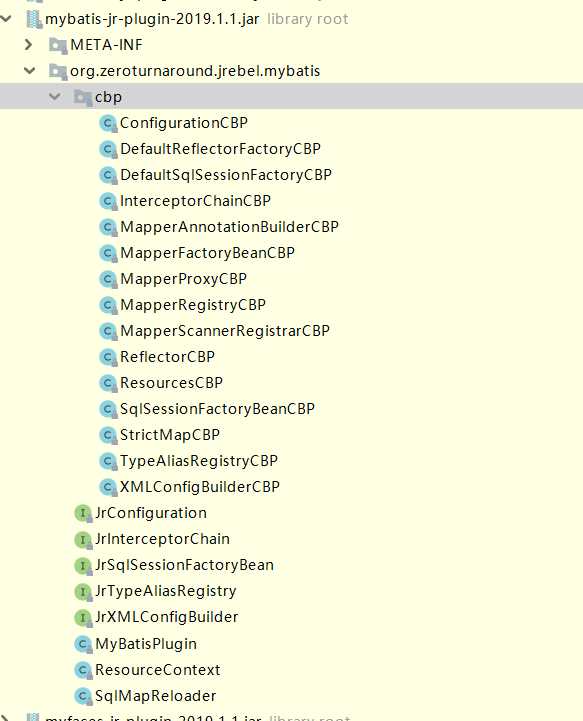Select the mybatis-jr-plugin-2019.1.1.jar label

tap(152, 19)
